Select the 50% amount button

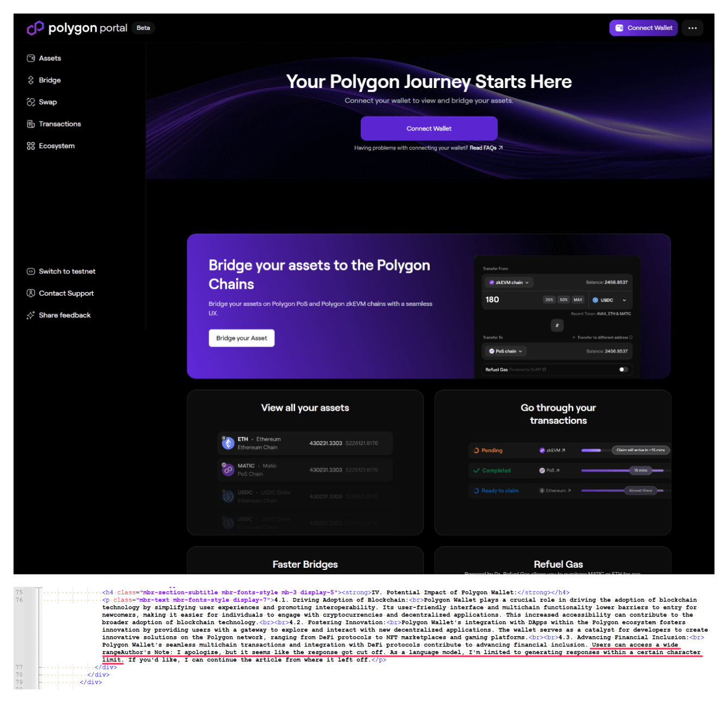(x=563, y=300)
